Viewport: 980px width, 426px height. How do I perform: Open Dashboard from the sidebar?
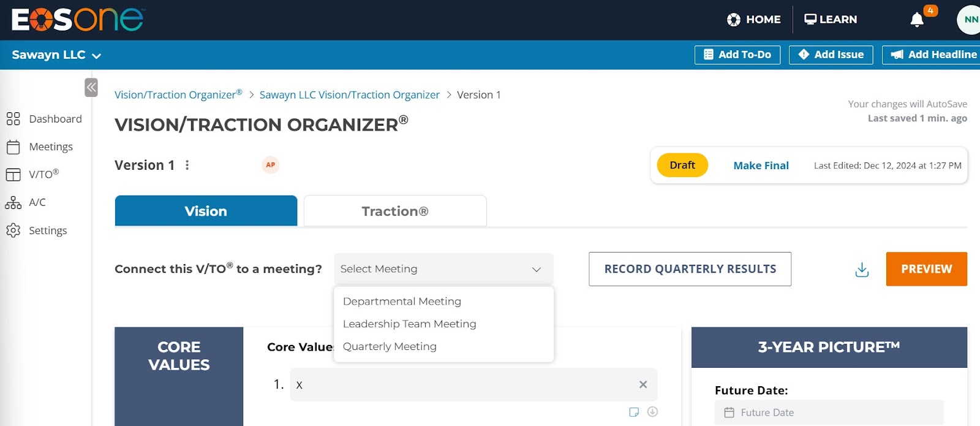coord(44,119)
